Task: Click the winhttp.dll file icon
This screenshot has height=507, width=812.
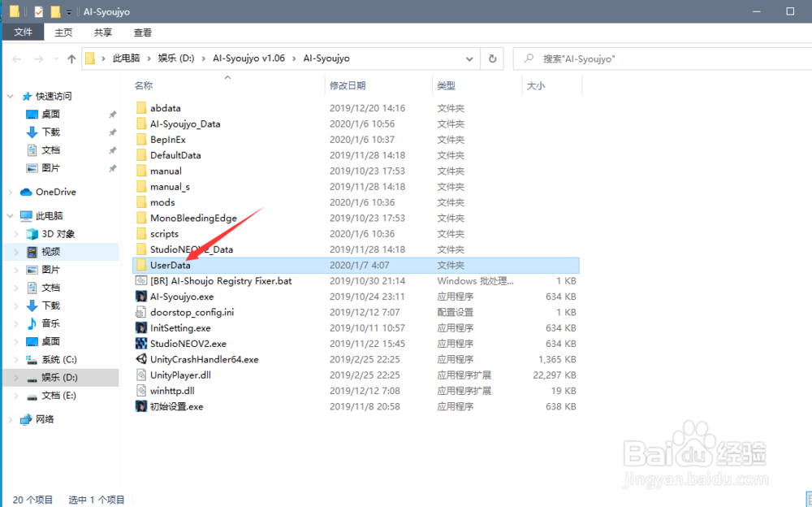Action: tap(140, 391)
